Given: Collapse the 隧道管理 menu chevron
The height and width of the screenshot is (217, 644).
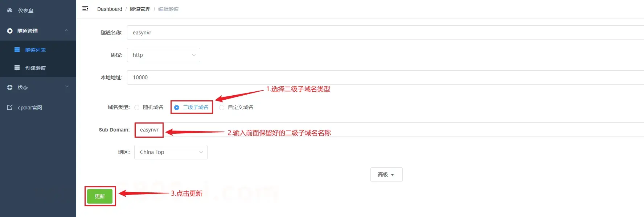Looking at the screenshot, I should [67, 30].
